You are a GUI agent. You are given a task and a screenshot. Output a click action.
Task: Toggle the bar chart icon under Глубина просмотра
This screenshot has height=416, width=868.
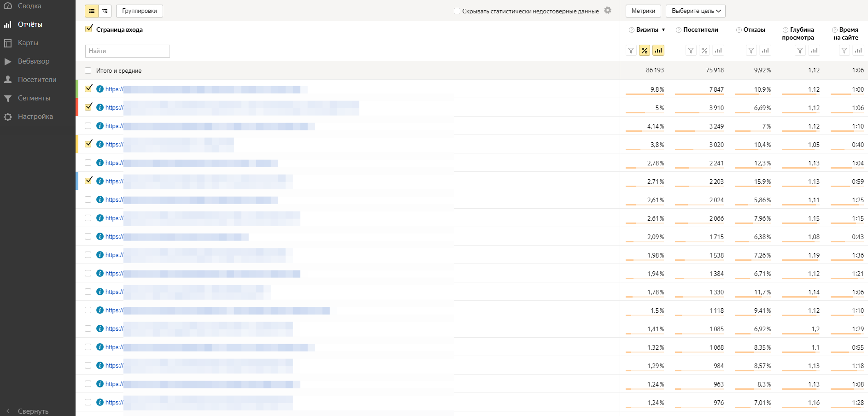(x=814, y=51)
